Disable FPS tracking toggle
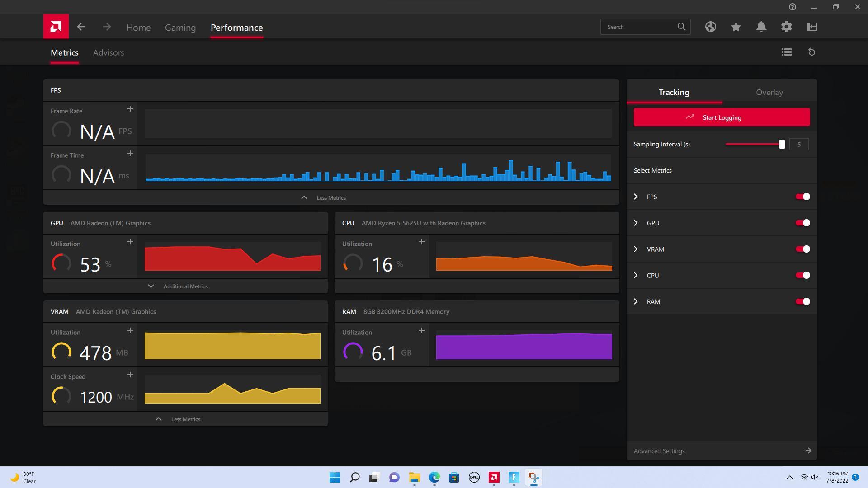 click(x=802, y=197)
